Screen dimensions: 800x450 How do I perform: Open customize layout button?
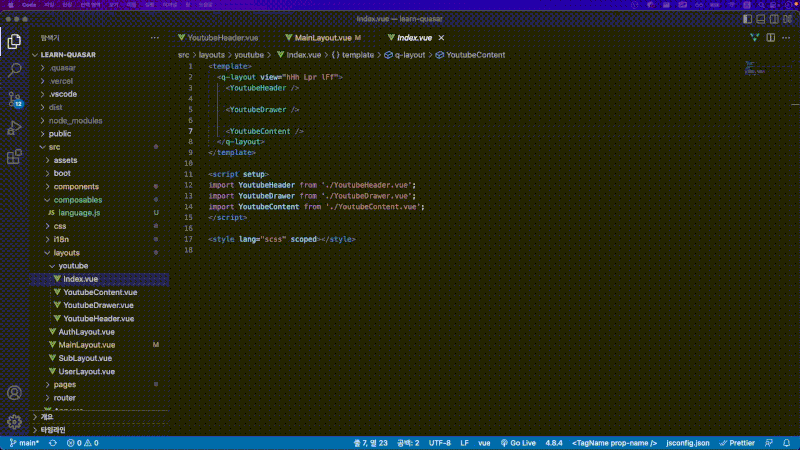pos(788,19)
